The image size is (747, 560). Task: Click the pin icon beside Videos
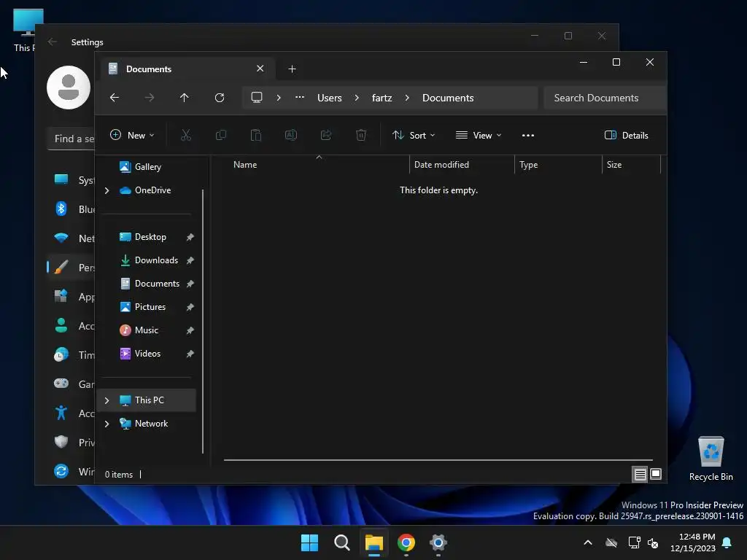click(x=190, y=354)
